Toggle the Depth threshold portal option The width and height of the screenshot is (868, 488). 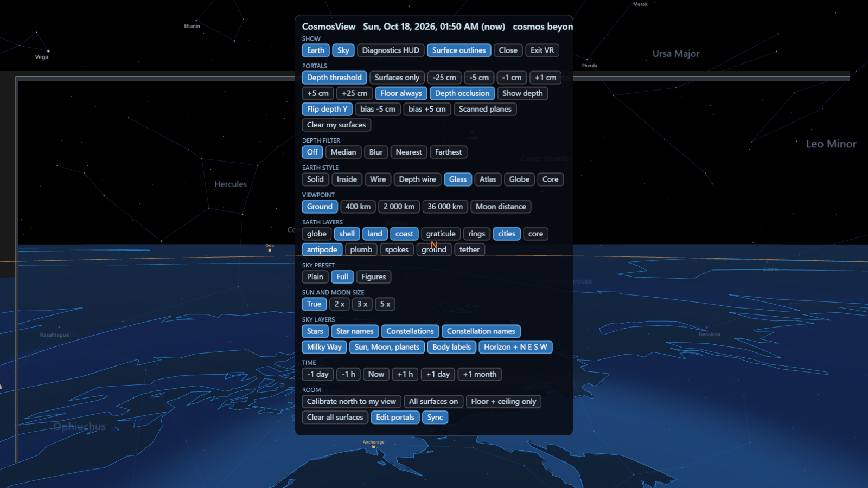point(334,78)
